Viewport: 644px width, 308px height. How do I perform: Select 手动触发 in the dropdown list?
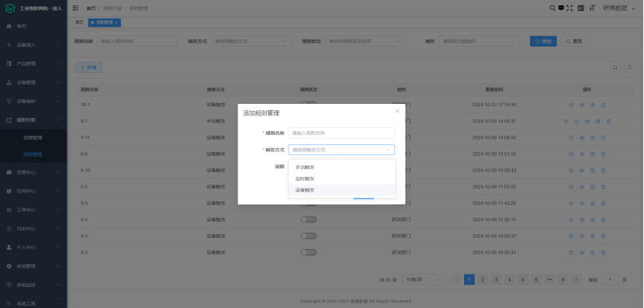(x=341, y=167)
